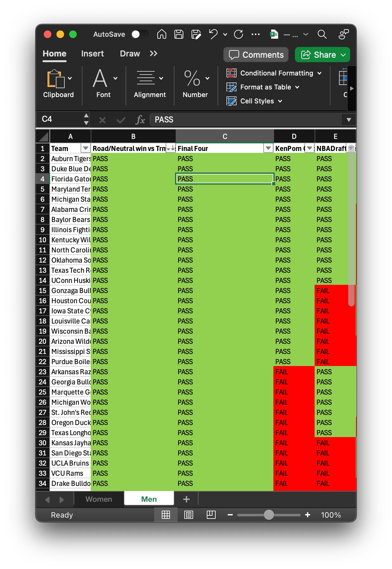Open the Number format group
Image resolution: width=392 pixels, height=569 pixels.
(x=195, y=84)
